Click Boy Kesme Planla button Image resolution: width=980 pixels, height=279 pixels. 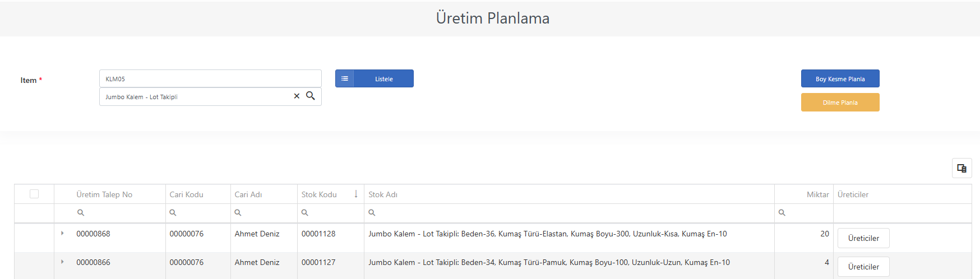(840, 78)
